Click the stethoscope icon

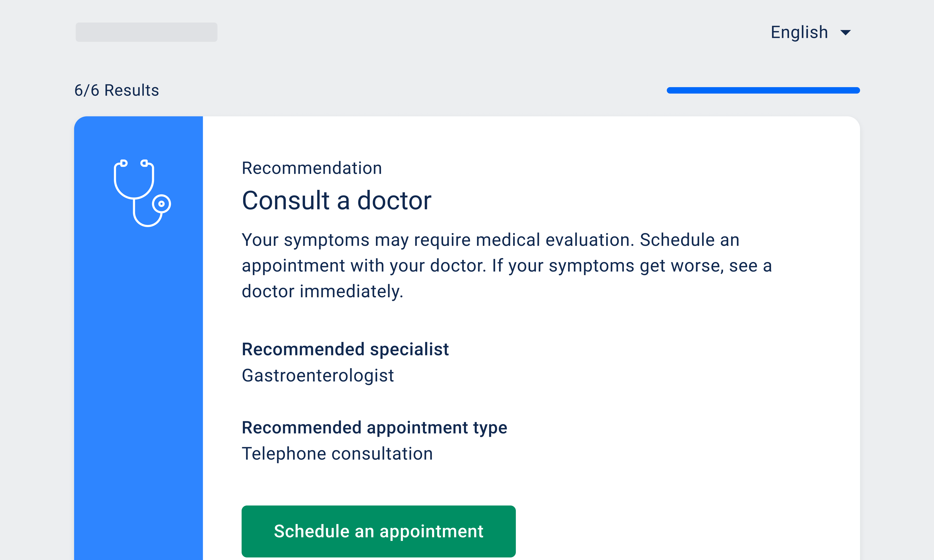point(142,192)
